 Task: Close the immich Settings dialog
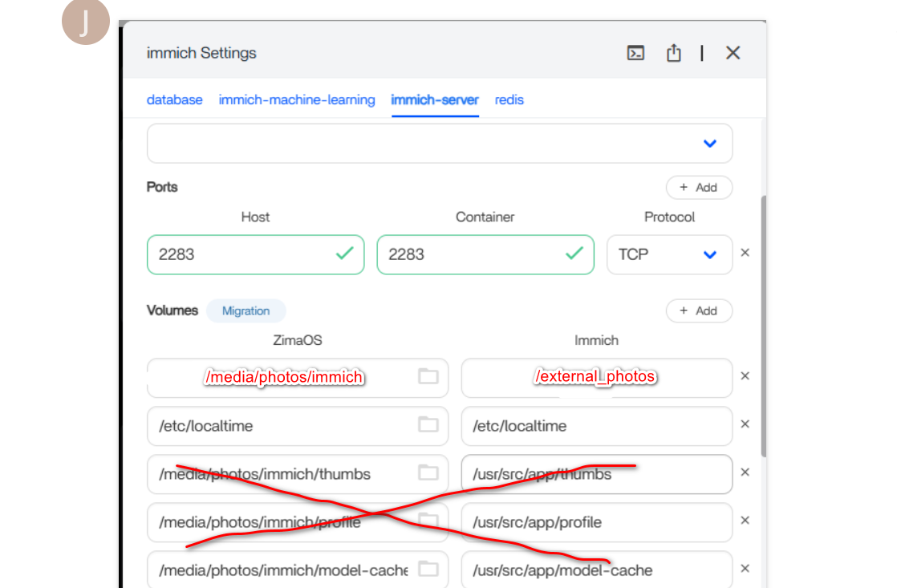[733, 53]
